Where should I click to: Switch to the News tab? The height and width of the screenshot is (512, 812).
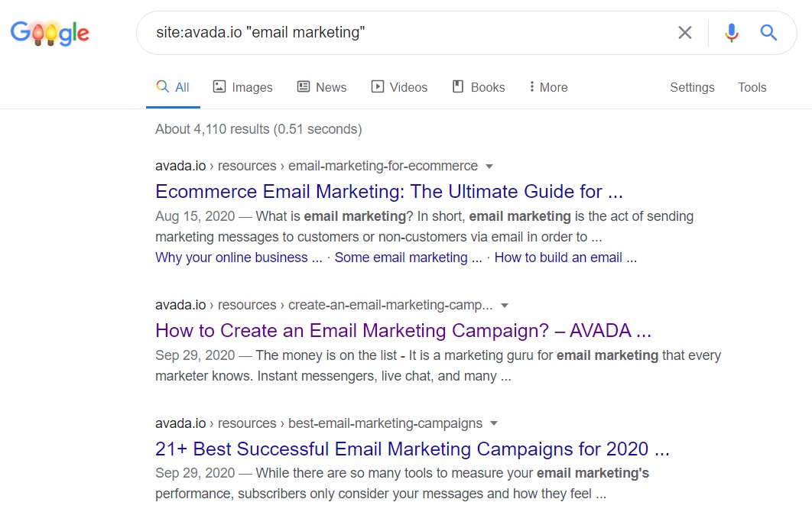[322, 87]
